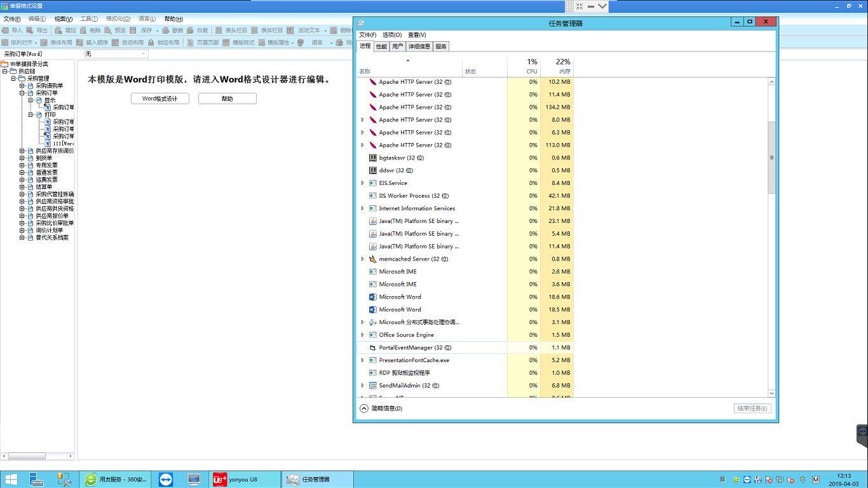Open TeamViewer from the taskbar
Image resolution: width=868 pixels, height=488 pixels.
coord(166,480)
